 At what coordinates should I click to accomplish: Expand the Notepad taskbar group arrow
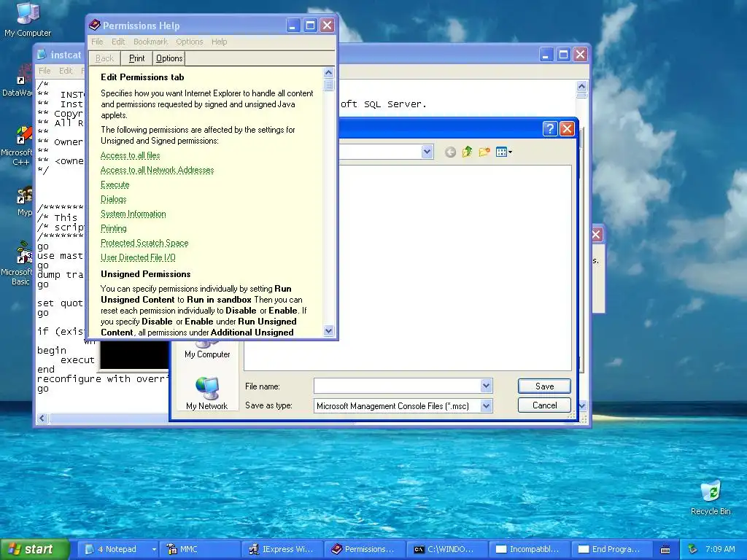(154, 549)
